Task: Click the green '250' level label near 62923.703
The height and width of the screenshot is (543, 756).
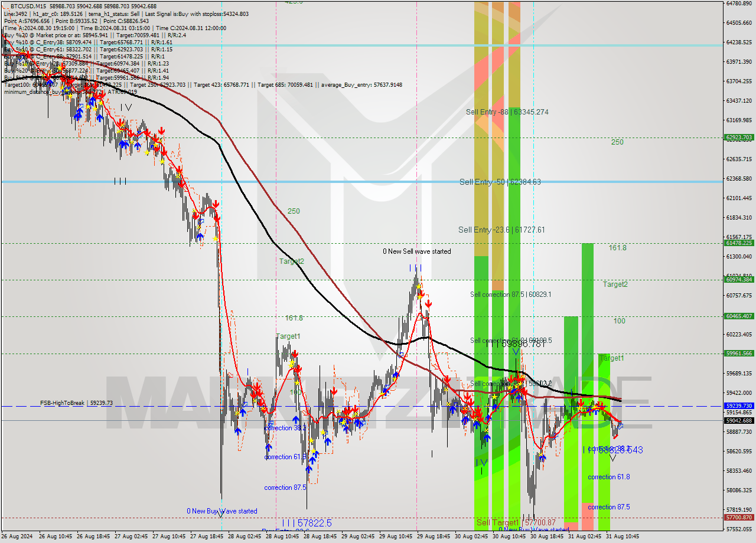Action: point(617,142)
